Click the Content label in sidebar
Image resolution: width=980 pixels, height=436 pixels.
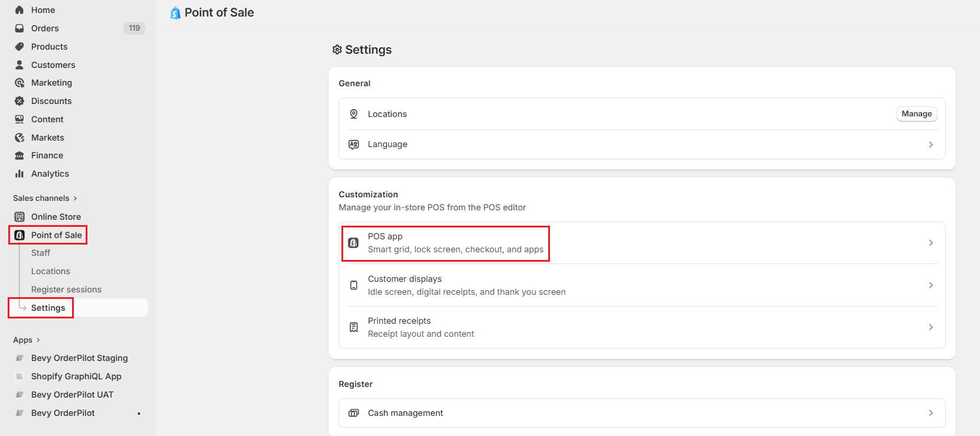[47, 119]
